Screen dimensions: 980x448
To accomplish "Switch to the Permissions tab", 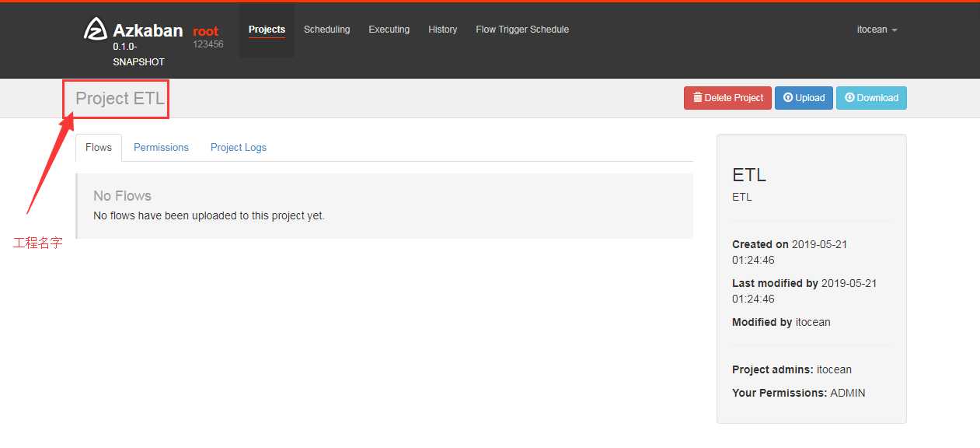I will [161, 147].
